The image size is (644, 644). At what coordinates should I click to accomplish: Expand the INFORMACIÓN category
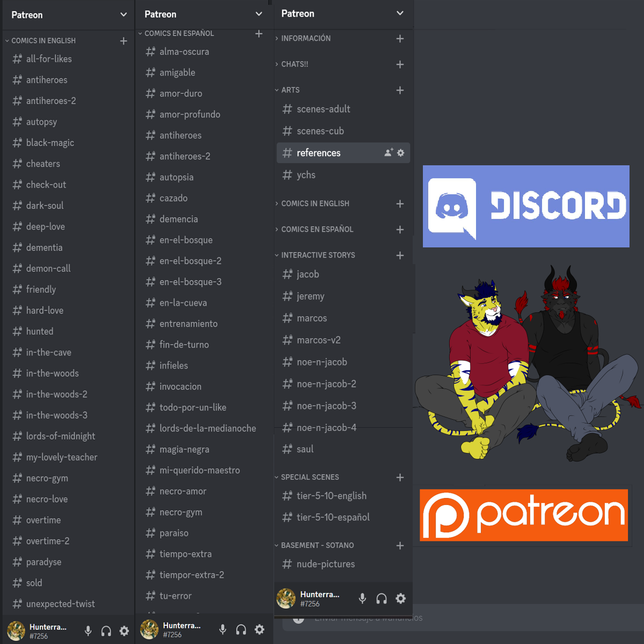(x=306, y=38)
